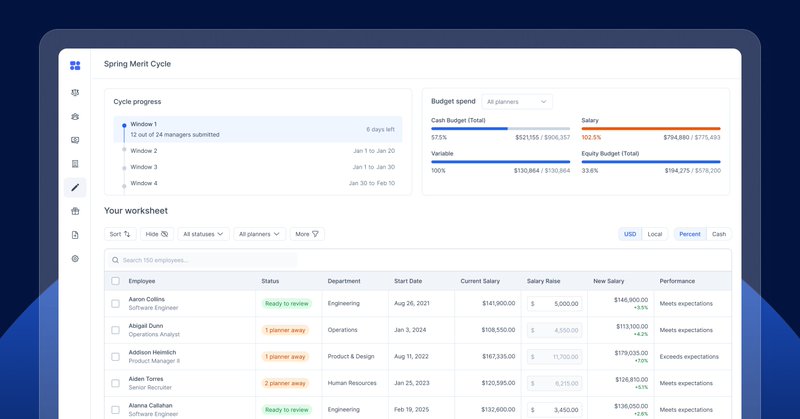The image size is (800, 419).
Task: Click the Cash Budget (Total) progress bar
Action: (501, 129)
